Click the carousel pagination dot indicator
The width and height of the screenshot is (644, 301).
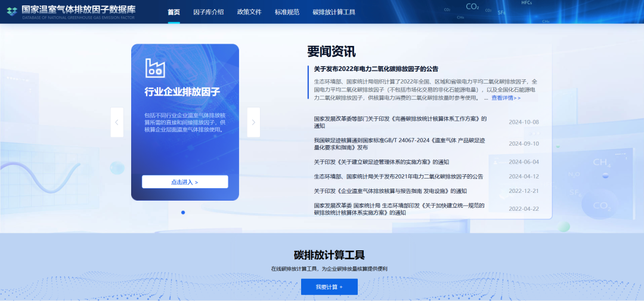pyautogui.click(x=183, y=213)
